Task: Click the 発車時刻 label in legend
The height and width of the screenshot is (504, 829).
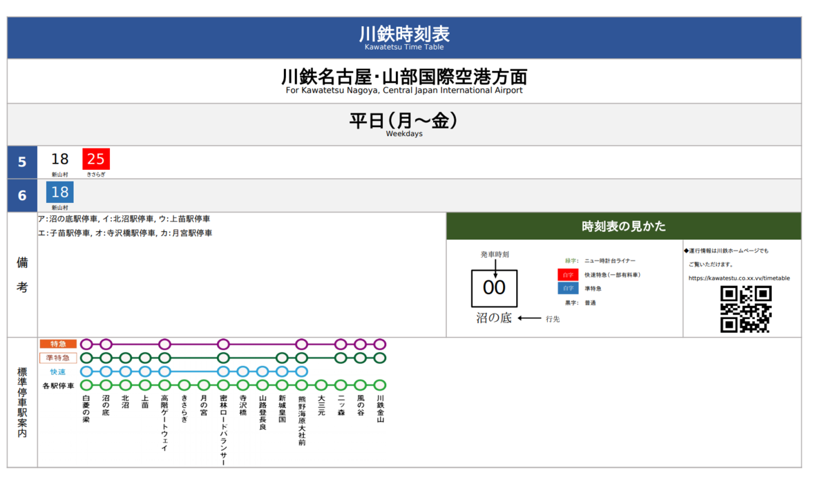Action: point(495,255)
